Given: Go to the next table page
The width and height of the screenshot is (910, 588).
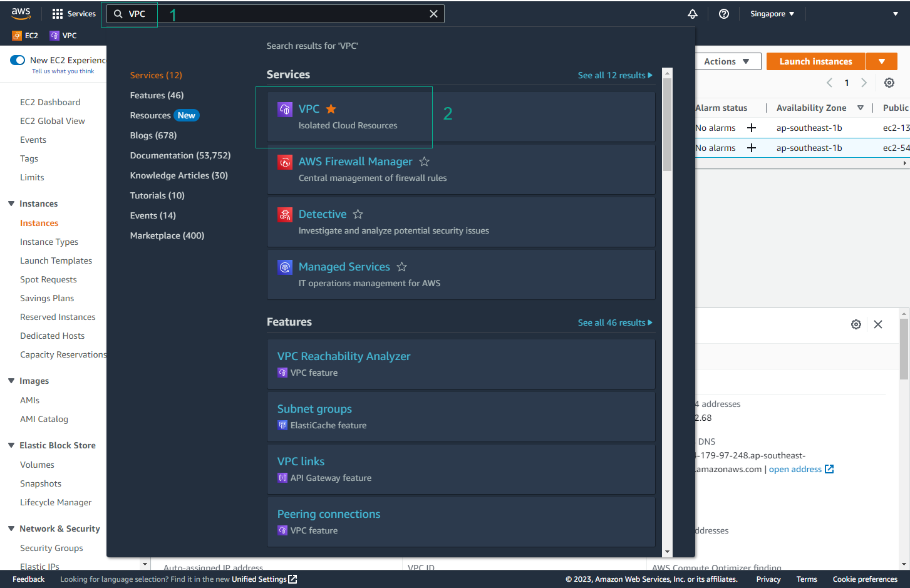Looking at the screenshot, I should 864,83.
